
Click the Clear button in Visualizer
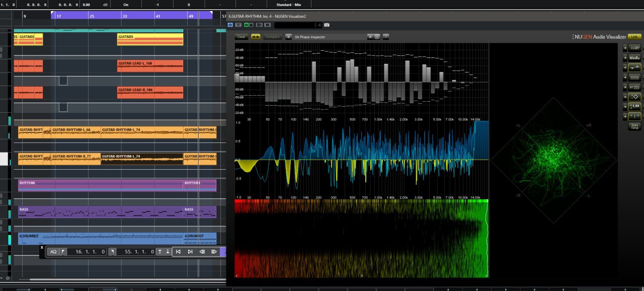coord(241,37)
